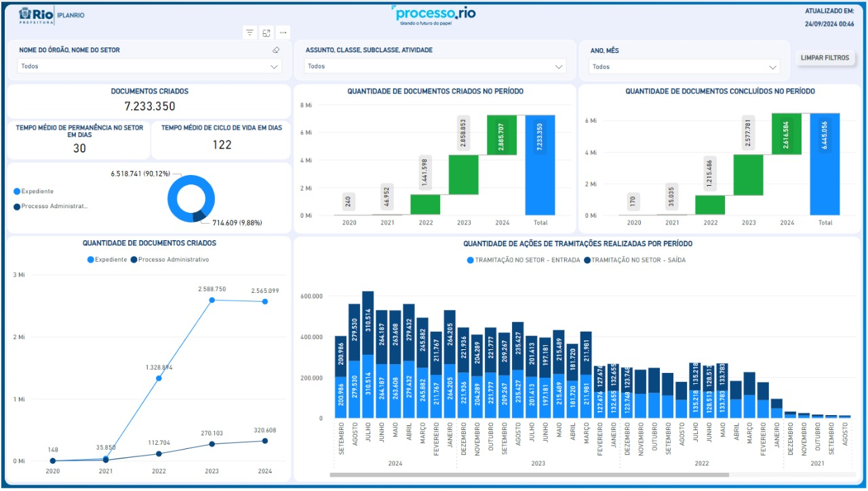This screenshot has width=868, height=491.
Task: Click the 6.518.741 (90.12%) donut label
Action: tap(141, 174)
